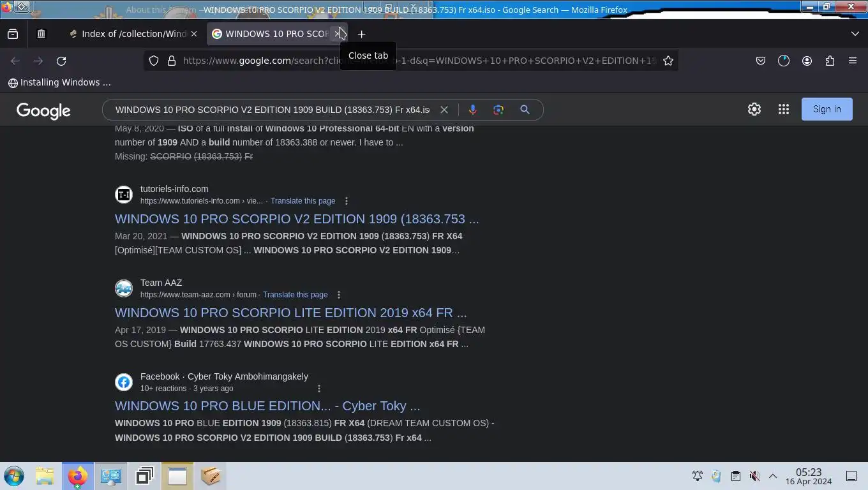Open the stacked windows taskbar app
Image resolution: width=868 pixels, height=490 pixels.
(144, 476)
